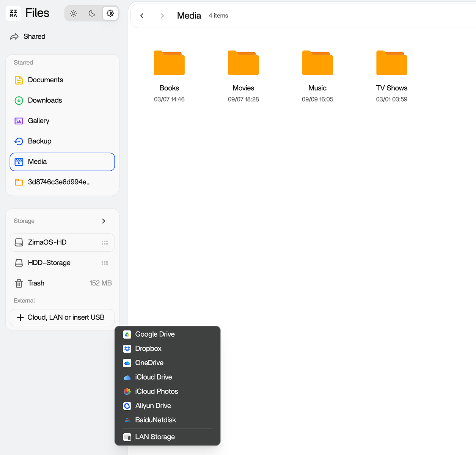Choose LAN Storage from the menu
The height and width of the screenshot is (455, 476).
tap(168, 437)
